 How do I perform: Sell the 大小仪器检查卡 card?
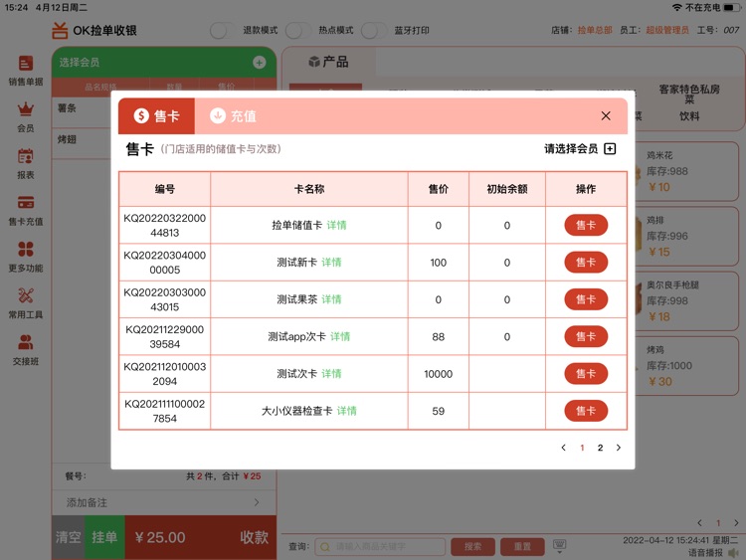coord(586,411)
